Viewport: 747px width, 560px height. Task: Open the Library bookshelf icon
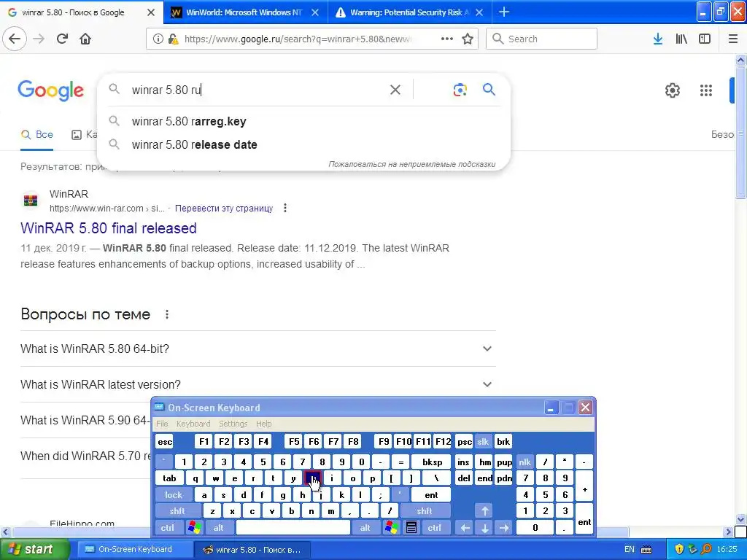pyautogui.click(x=681, y=39)
